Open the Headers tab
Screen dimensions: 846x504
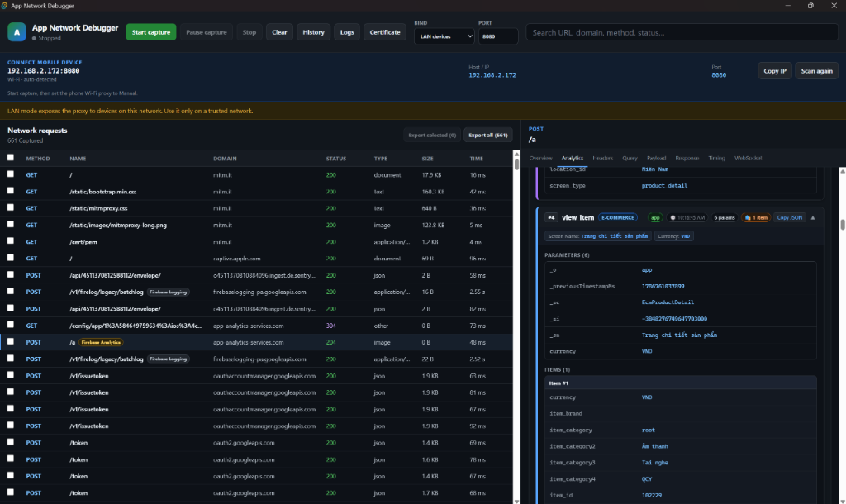click(602, 158)
